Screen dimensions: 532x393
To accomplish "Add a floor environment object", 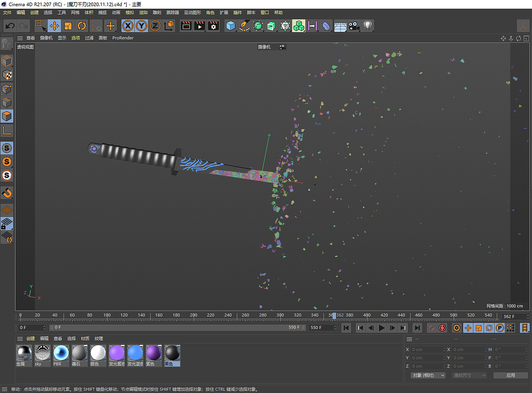I will point(340,26).
